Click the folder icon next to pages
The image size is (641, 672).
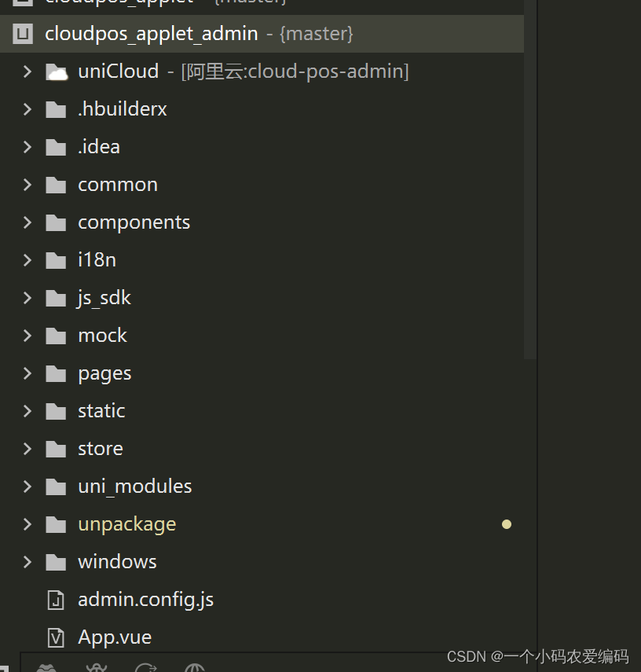click(x=56, y=373)
